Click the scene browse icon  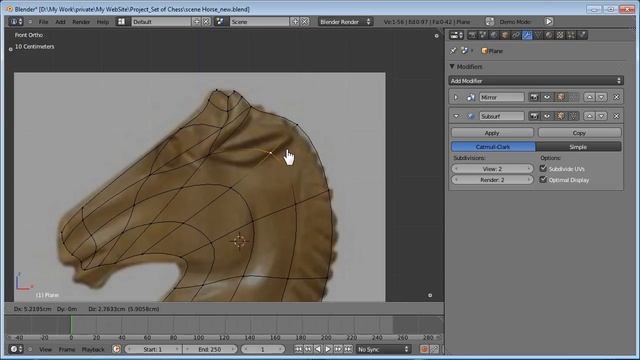point(220,22)
